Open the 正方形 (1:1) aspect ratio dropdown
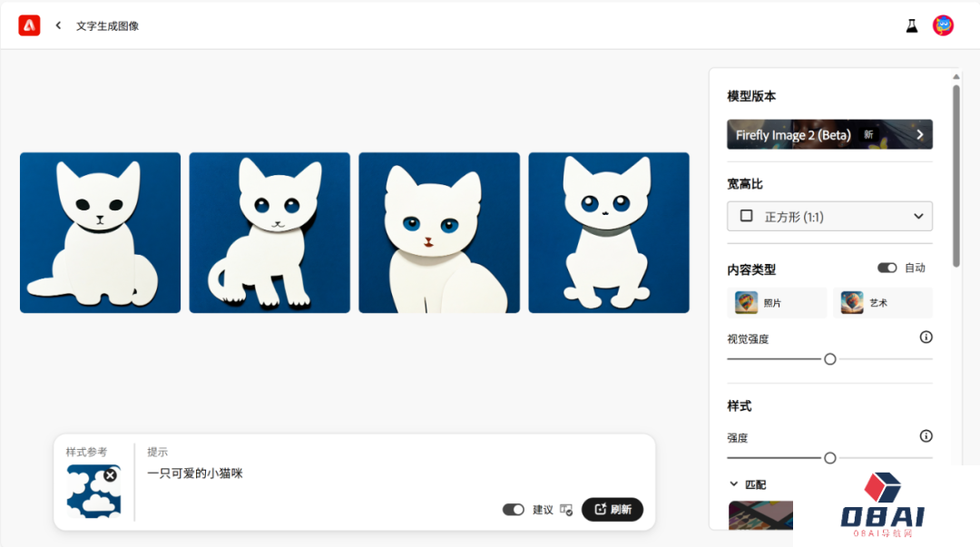The height and width of the screenshot is (547, 980). (x=829, y=216)
